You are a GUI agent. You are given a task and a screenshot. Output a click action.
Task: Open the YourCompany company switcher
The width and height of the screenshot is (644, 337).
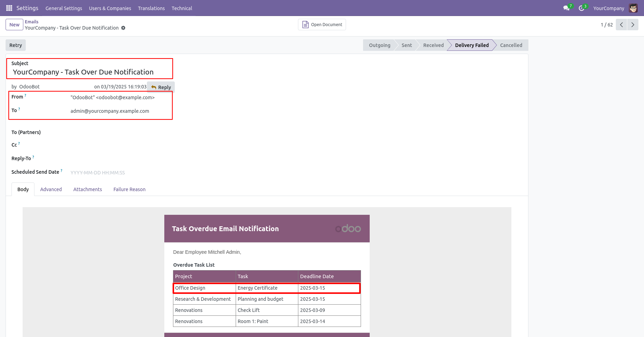608,8
